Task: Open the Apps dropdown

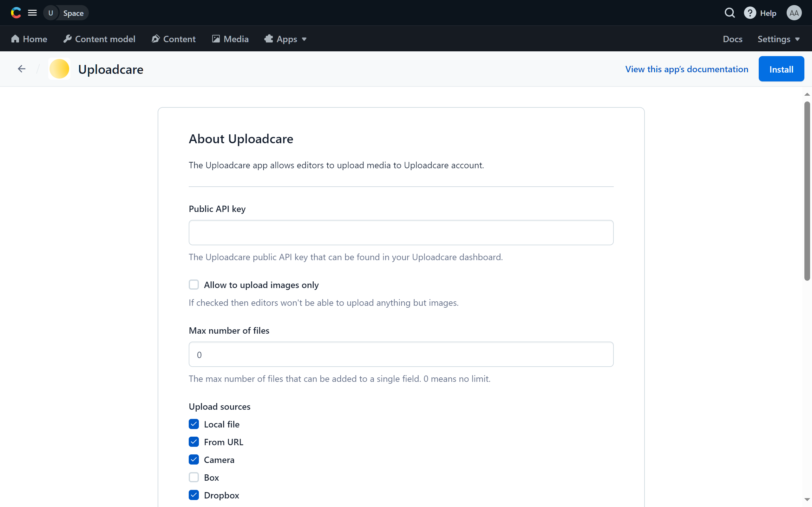Action: [x=285, y=39]
